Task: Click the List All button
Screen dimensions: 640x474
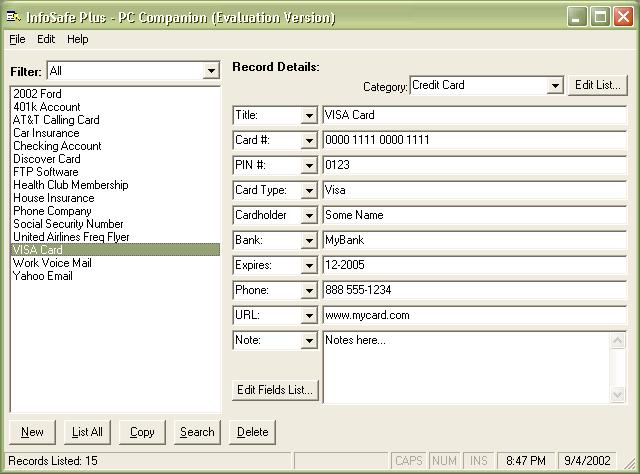Action: click(87, 432)
